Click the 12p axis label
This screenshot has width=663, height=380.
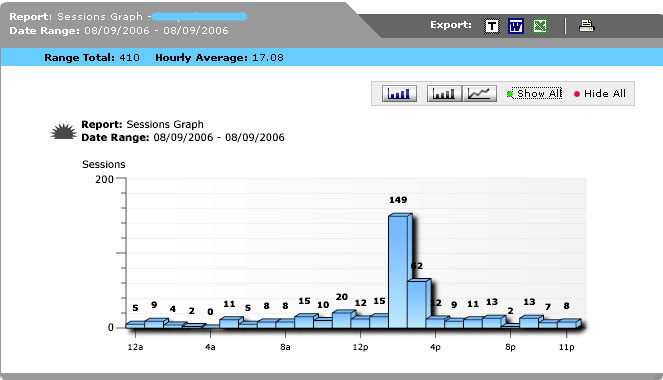coord(360,347)
